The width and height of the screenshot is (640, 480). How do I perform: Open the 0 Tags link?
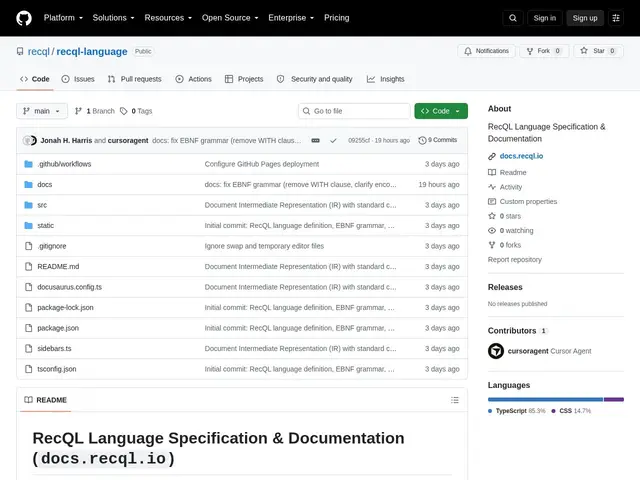tap(136, 111)
